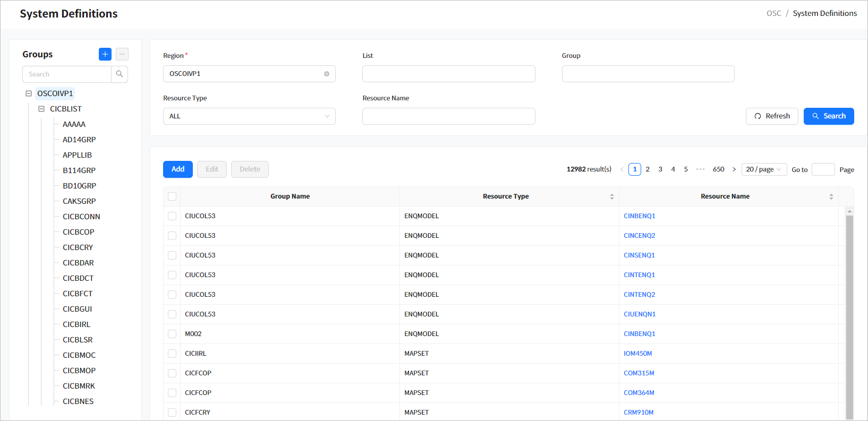Open the Resource Type dropdown showing ALL

tap(249, 116)
